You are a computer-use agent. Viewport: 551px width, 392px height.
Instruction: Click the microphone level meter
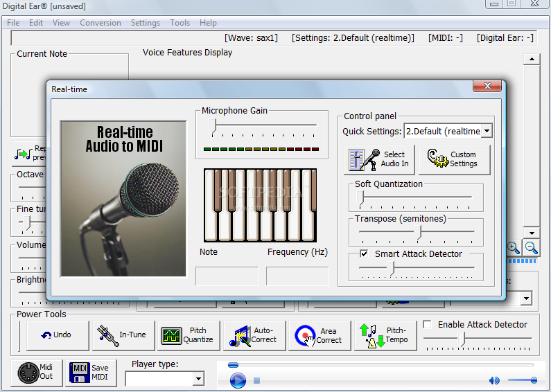[261, 150]
